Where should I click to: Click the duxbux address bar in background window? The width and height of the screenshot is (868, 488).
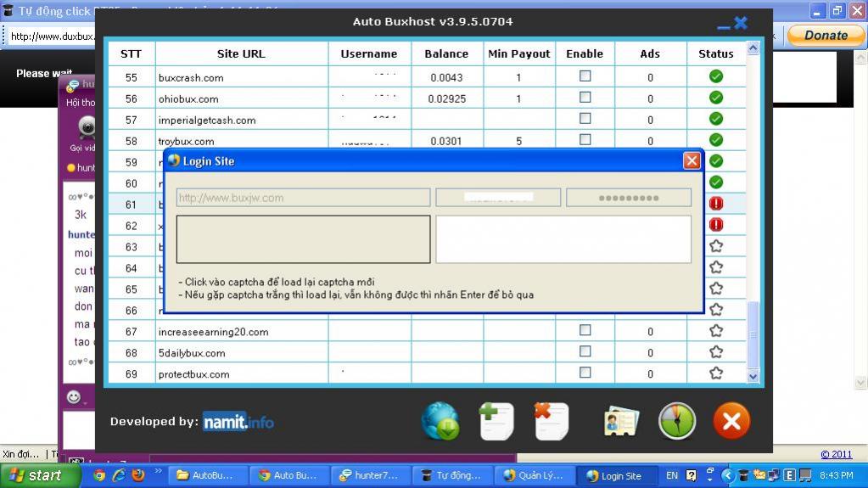(x=53, y=36)
